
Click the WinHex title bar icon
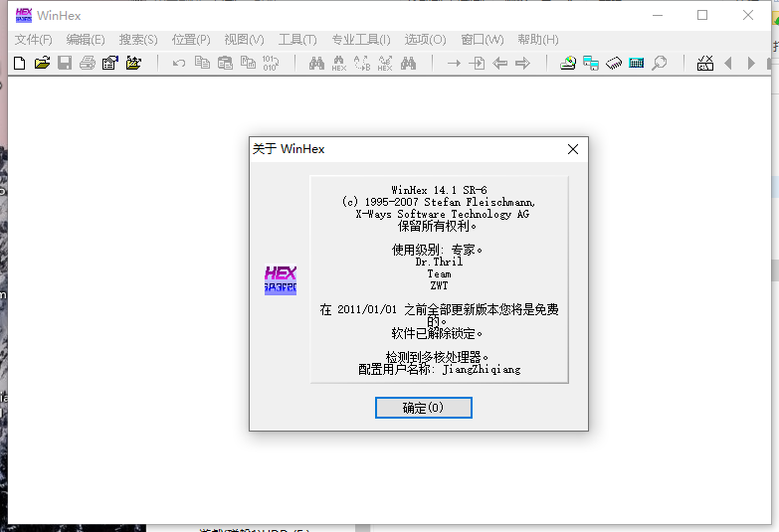point(23,15)
